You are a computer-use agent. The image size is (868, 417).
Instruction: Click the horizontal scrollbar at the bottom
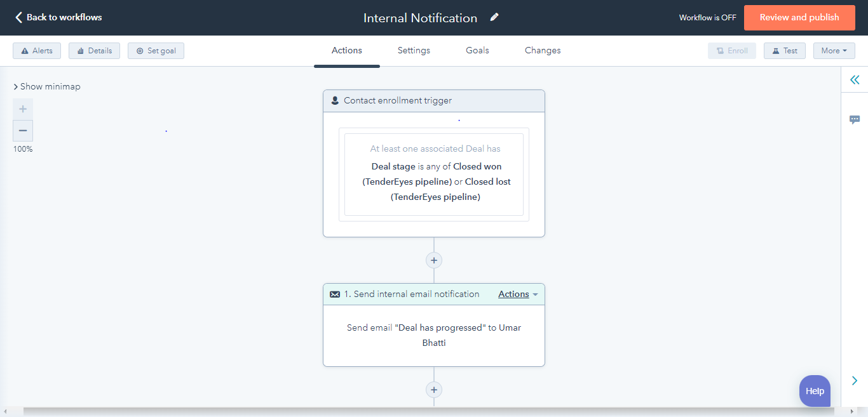[434, 411]
